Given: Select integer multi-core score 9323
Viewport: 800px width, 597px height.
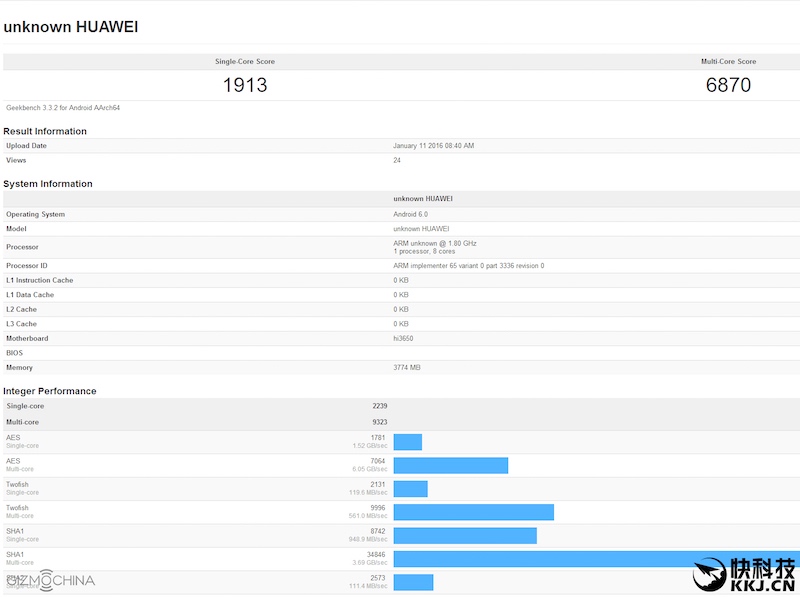Looking at the screenshot, I should 380,422.
